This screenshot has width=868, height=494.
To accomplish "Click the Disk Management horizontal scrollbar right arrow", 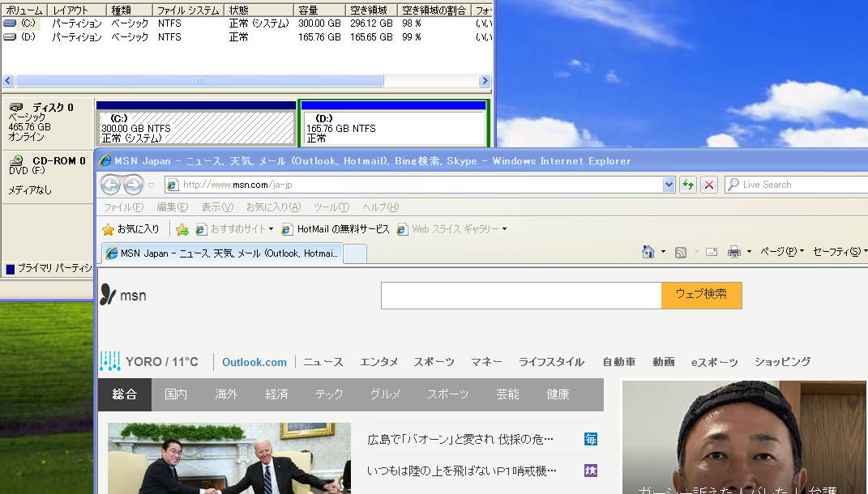I will [x=485, y=81].
